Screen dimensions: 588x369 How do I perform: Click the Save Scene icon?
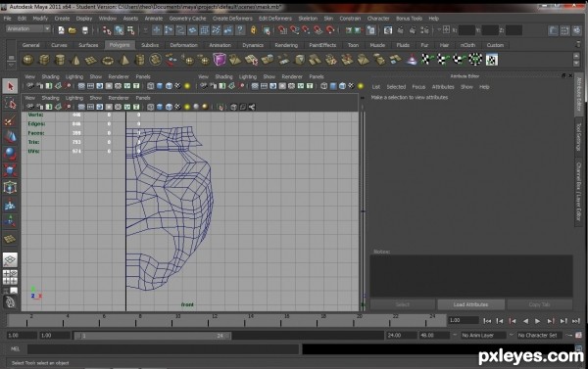click(84, 30)
